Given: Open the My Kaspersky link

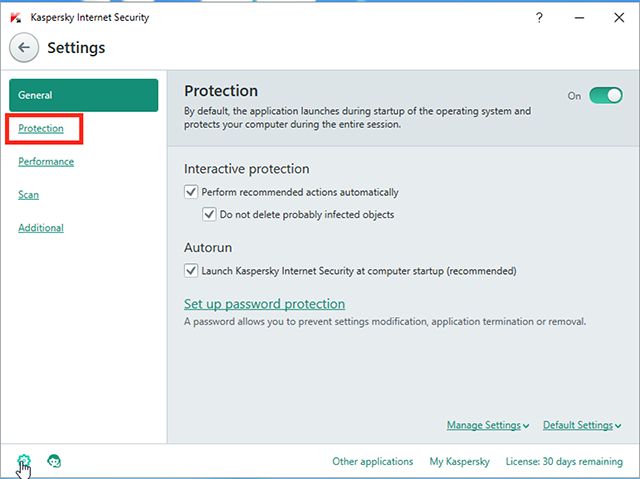Looking at the screenshot, I should (460, 461).
